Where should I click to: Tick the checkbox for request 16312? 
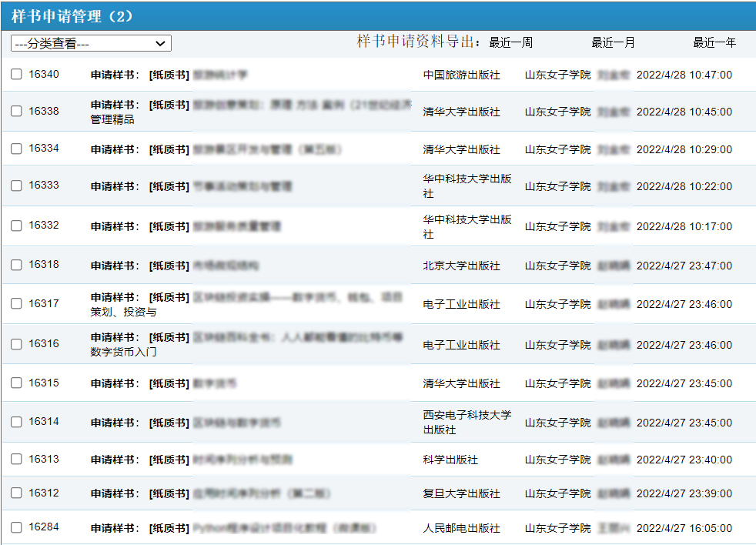coord(16,493)
